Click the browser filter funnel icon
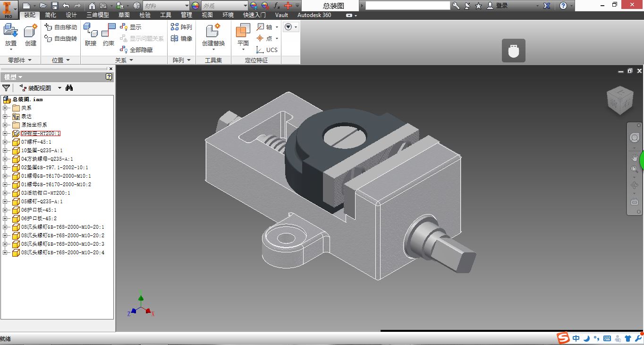Image resolution: width=644 pixels, height=345 pixels. pyautogui.click(x=6, y=88)
